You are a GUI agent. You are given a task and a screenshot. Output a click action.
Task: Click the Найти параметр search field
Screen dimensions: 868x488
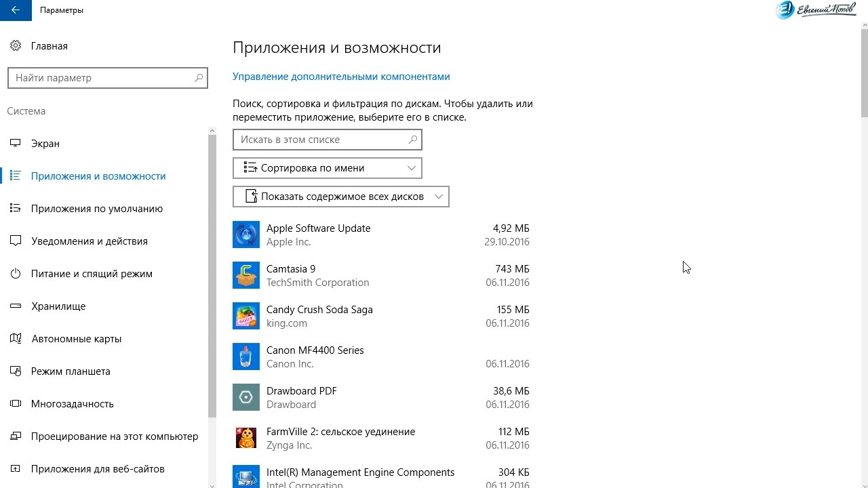(108, 78)
